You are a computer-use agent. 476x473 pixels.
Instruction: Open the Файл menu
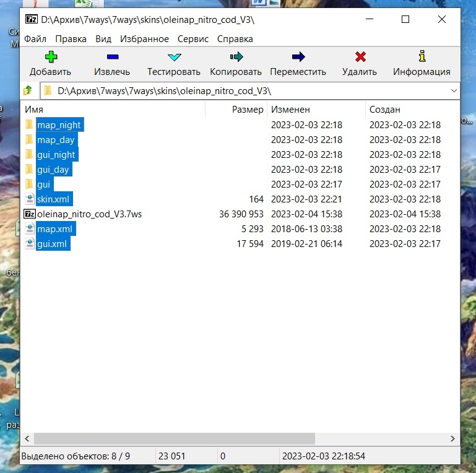[35, 39]
